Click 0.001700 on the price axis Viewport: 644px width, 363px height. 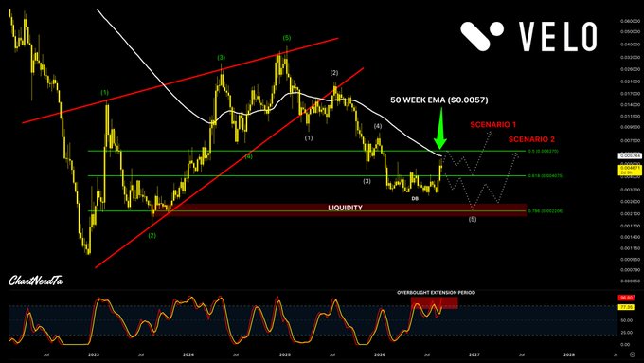[x=630, y=226]
